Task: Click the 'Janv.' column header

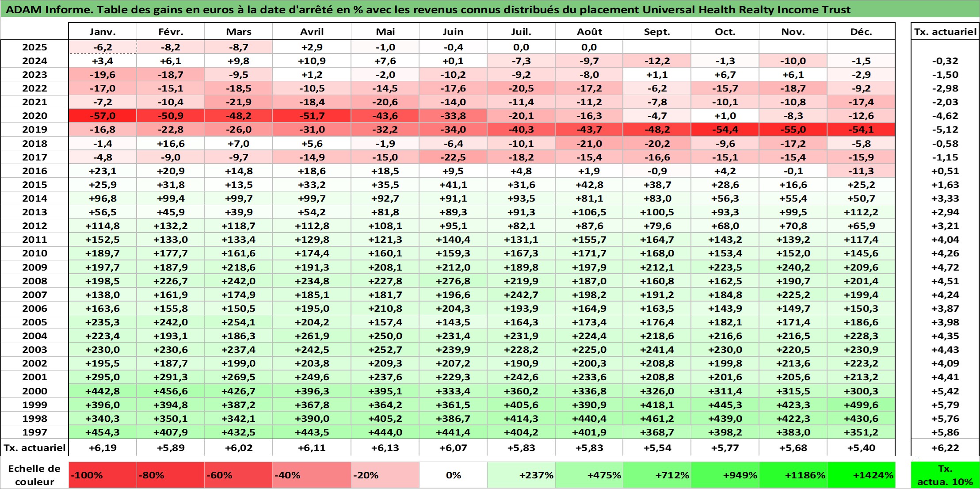Action: [103, 31]
